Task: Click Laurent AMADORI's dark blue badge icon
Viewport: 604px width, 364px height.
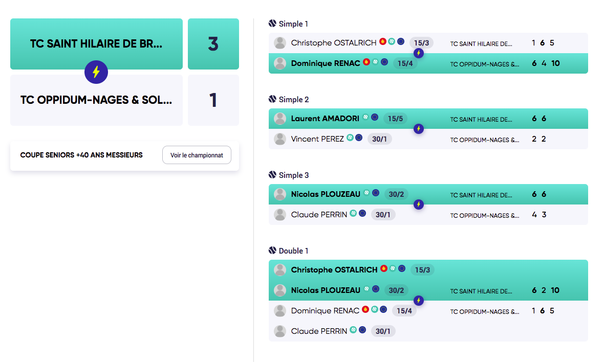Action: tap(374, 118)
